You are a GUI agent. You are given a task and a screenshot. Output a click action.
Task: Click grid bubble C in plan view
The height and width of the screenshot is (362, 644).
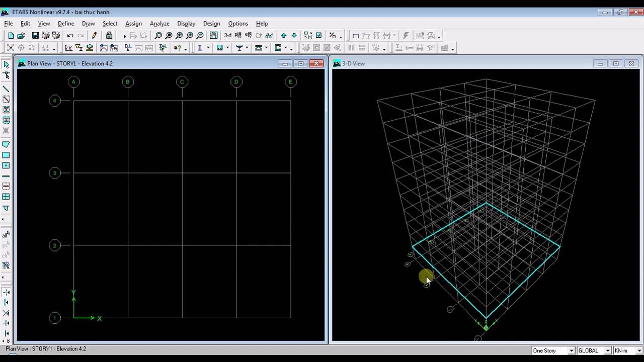coord(182,82)
